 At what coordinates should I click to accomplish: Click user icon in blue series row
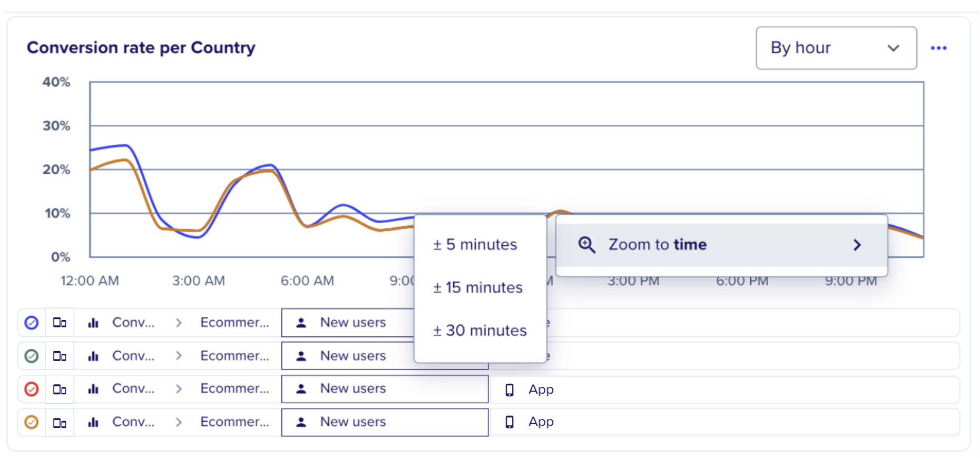click(301, 323)
